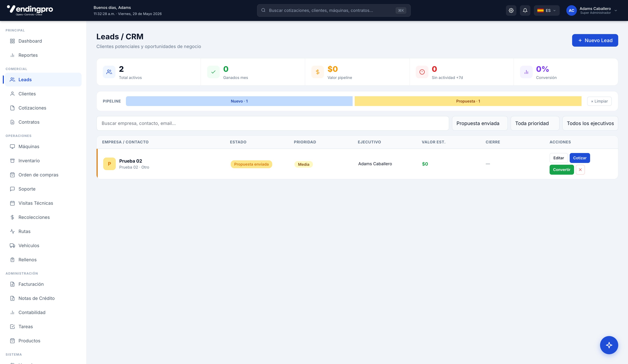
Task: Click the Propuesta enviada status badge
Action: pyautogui.click(x=251, y=164)
